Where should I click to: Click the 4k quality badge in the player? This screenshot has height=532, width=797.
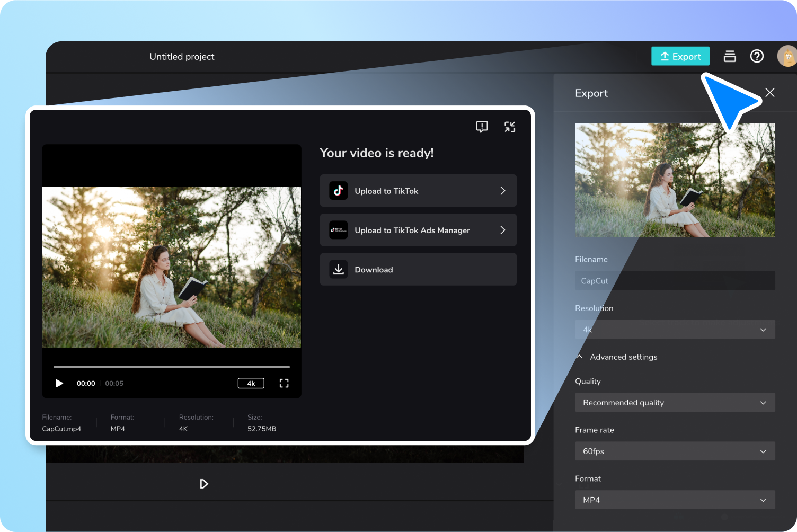point(251,383)
